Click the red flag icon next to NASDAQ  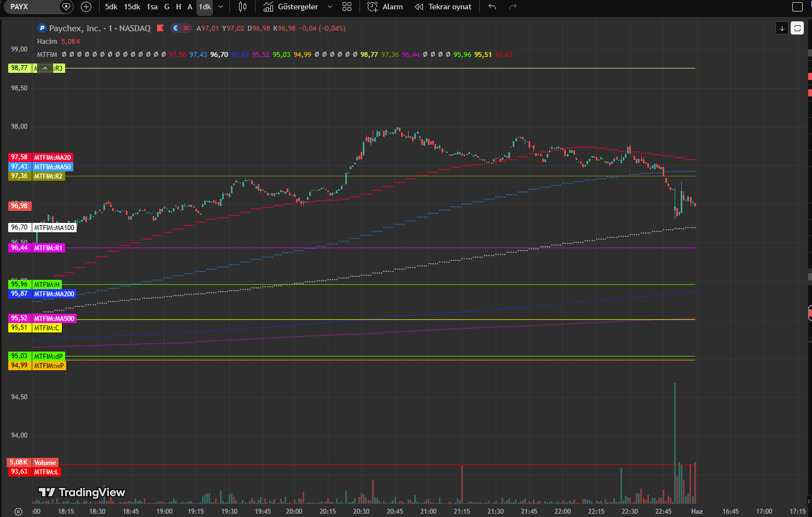pos(160,28)
